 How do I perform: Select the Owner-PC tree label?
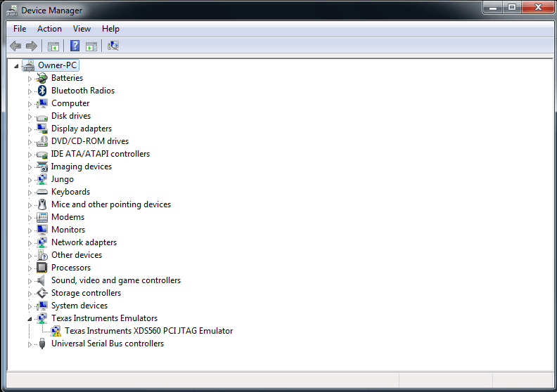(x=57, y=65)
